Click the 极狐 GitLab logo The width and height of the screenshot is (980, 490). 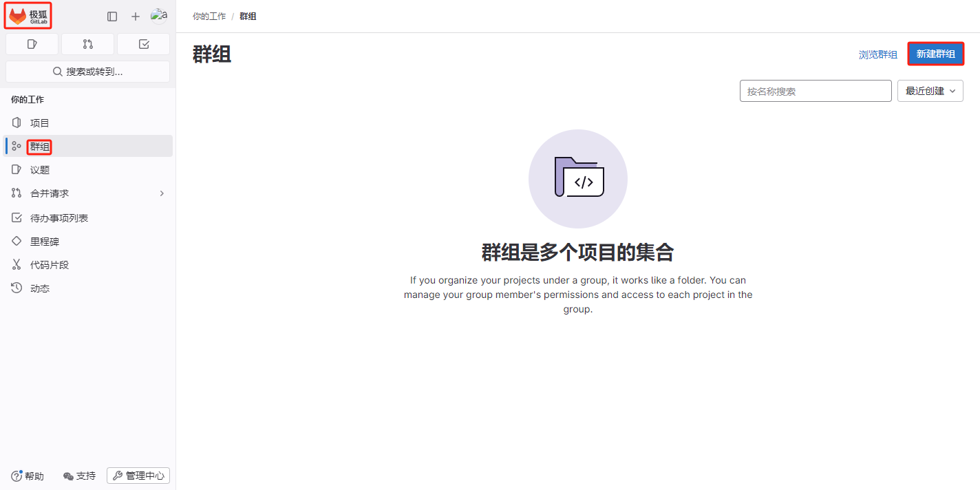point(28,16)
